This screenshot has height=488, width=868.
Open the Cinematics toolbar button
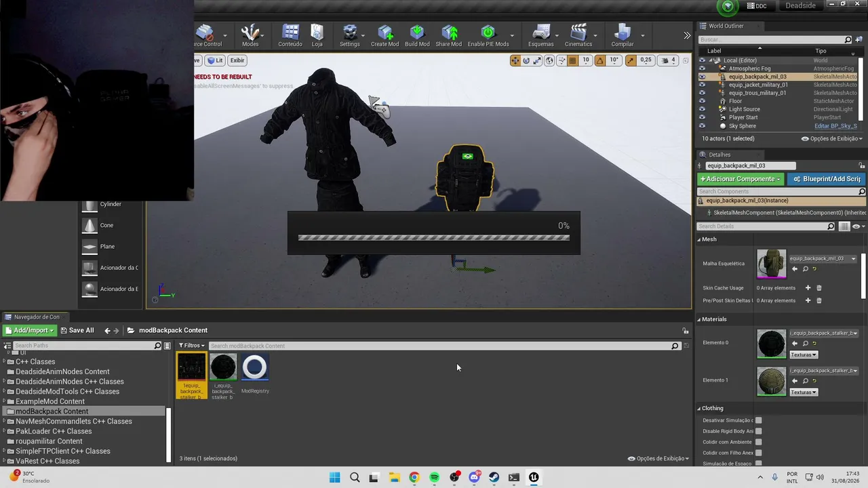(x=578, y=35)
